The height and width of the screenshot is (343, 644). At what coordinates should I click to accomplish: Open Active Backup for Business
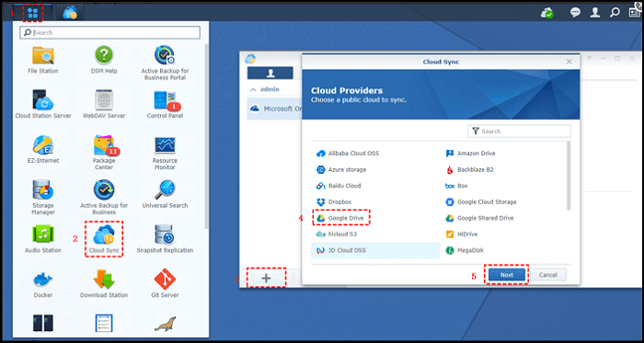point(104,198)
